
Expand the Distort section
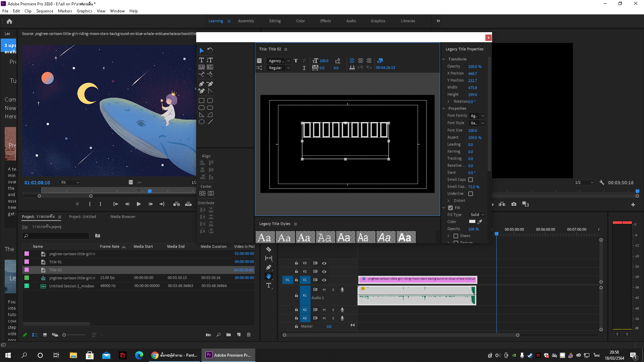coord(448,201)
